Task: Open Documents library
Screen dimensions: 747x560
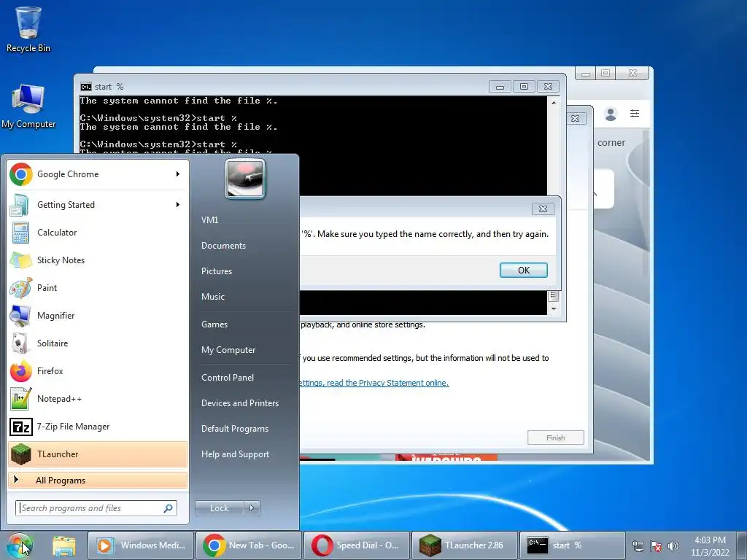Action: tap(223, 246)
